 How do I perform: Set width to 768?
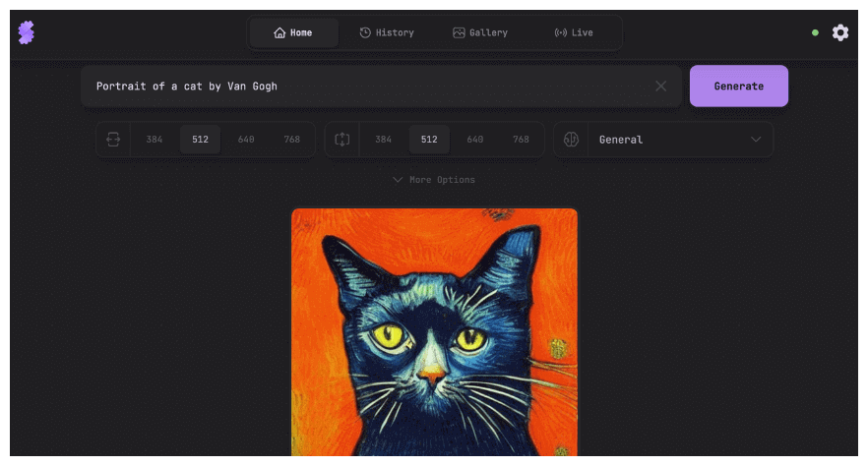[292, 140]
